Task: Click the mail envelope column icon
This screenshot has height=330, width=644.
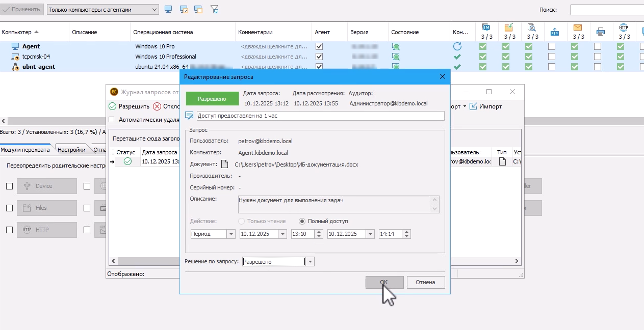Action: point(578,28)
